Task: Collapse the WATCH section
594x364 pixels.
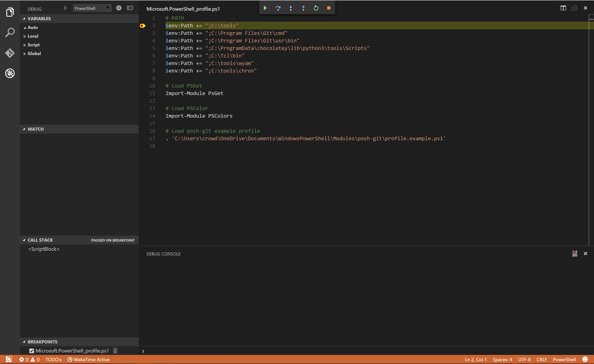Action: [79, 129]
